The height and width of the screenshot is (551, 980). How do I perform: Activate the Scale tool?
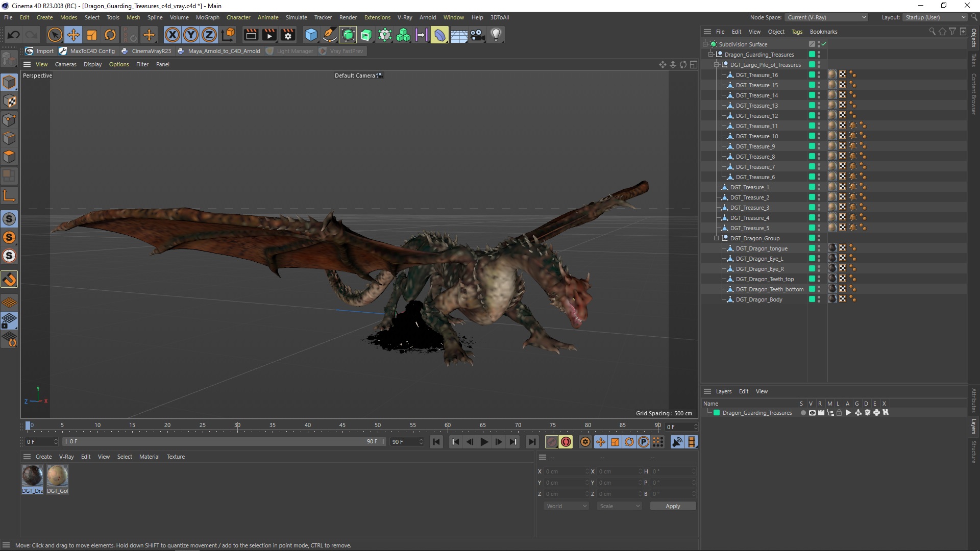tap(92, 35)
